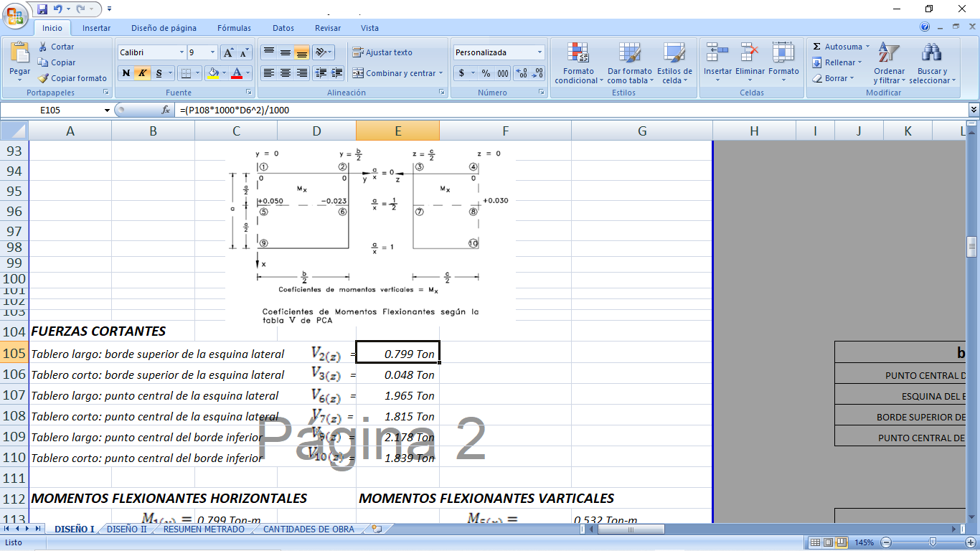
Task: Apply thousands separator 000 style
Action: [503, 73]
